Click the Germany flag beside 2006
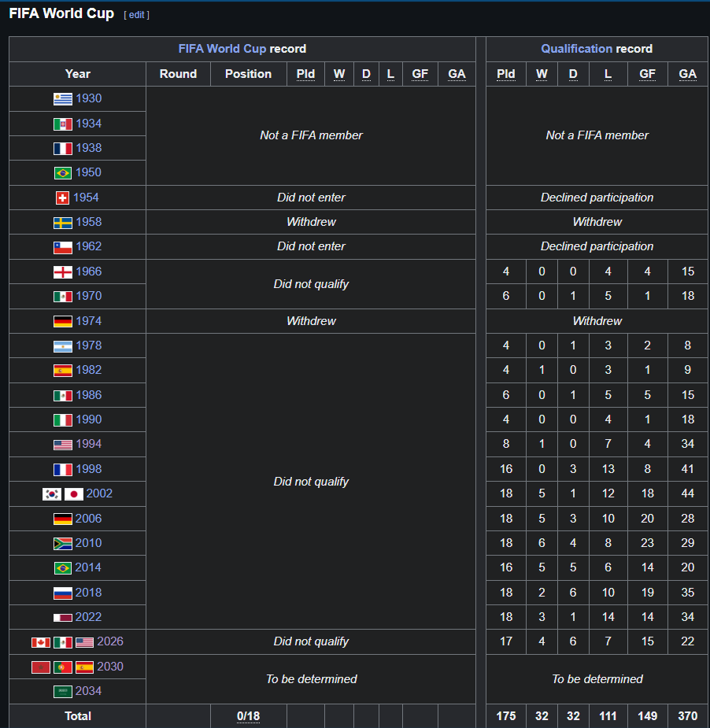This screenshot has width=710, height=728. pos(63,519)
